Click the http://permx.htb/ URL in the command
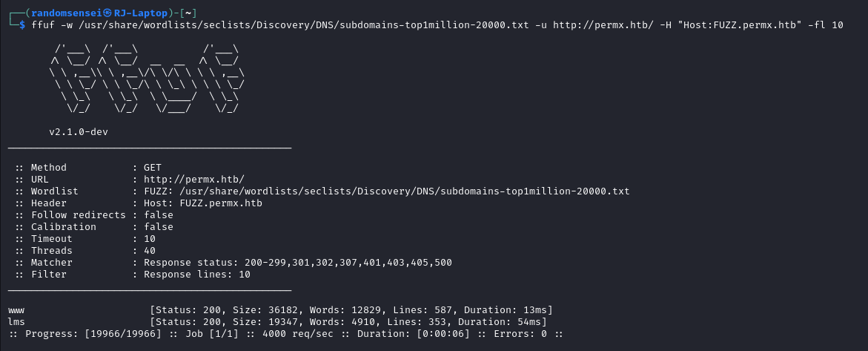The width and height of the screenshot is (868, 351). click(603, 25)
